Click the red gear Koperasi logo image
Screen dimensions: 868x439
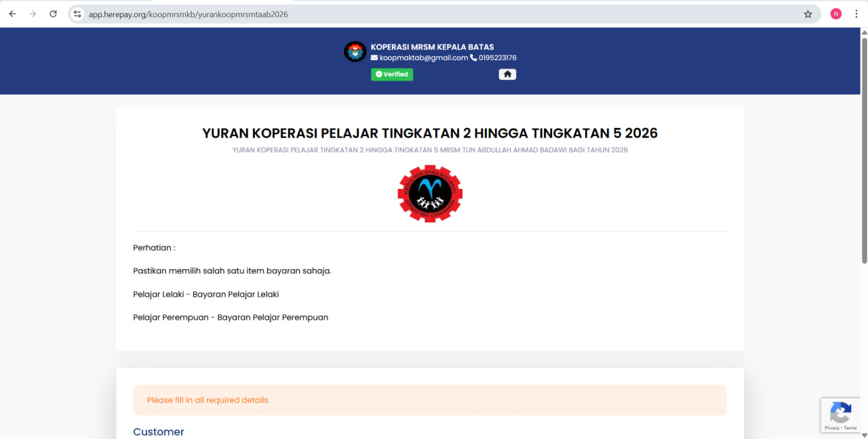[430, 194]
